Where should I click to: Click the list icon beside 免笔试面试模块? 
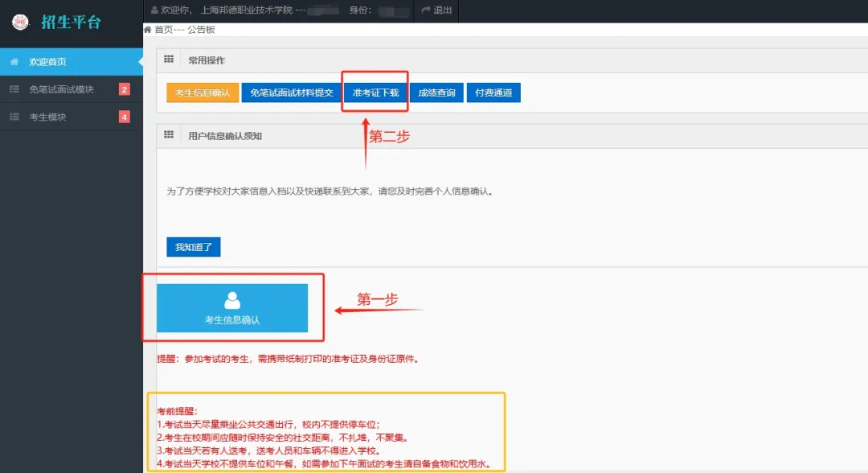coord(14,89)
